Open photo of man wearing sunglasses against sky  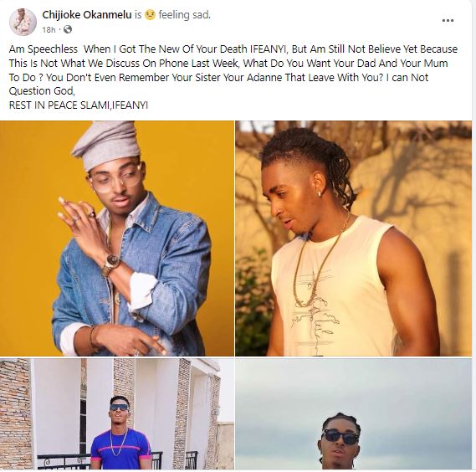[353, 413]
